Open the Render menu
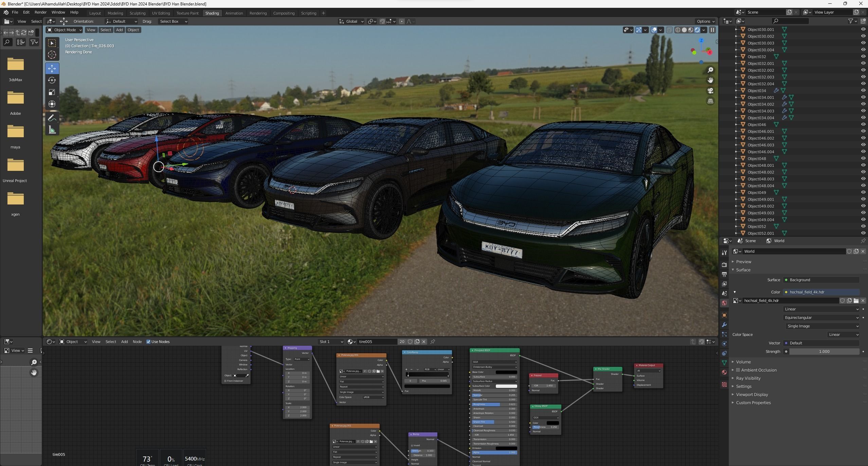The width and height of the screenshot is (868, 466). tap(40, 12)
